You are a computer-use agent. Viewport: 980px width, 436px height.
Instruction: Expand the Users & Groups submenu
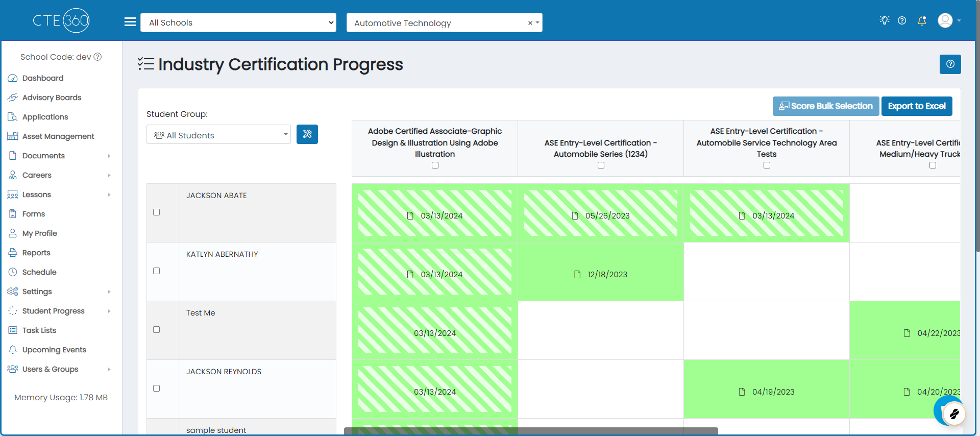click(109, 369)
